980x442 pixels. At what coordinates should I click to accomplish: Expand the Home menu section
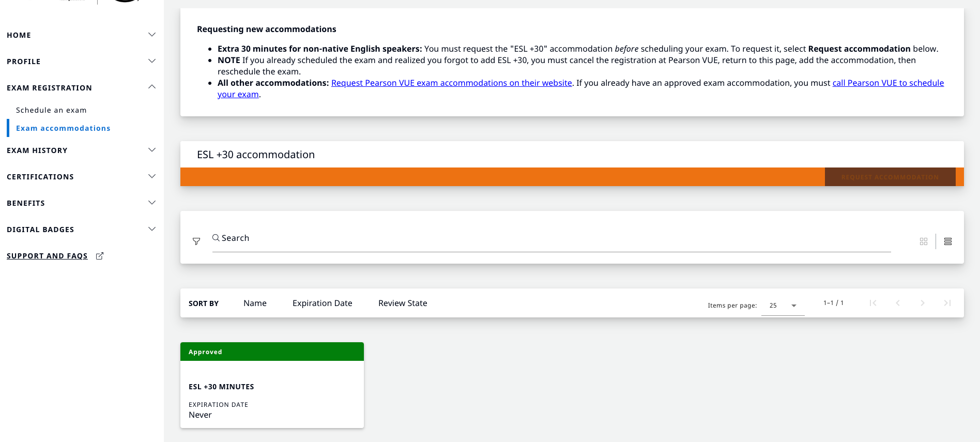tap(152, 35)
